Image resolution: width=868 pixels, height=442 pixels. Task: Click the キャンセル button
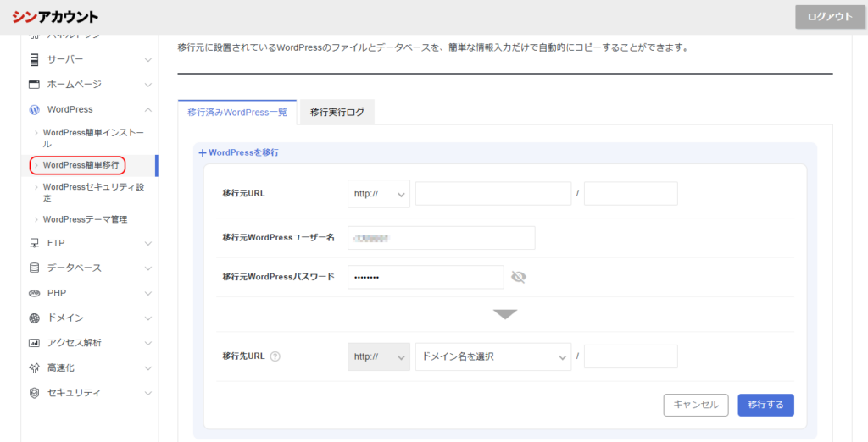click(x=696, y=405)
